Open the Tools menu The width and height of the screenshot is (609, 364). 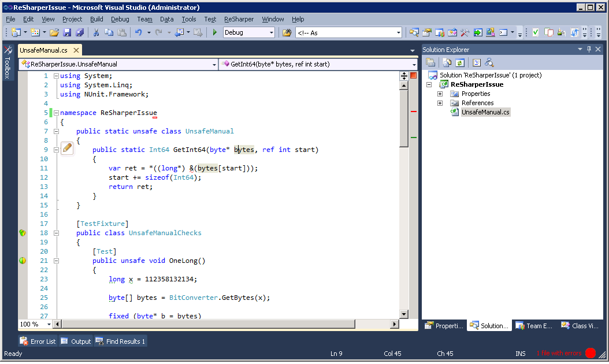coord(189,19)
